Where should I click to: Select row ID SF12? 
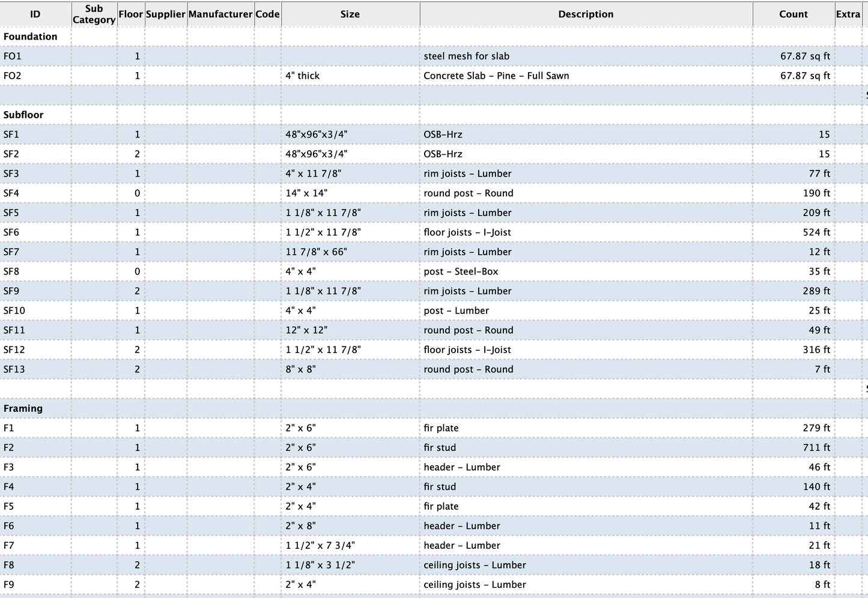pos(14,350)
